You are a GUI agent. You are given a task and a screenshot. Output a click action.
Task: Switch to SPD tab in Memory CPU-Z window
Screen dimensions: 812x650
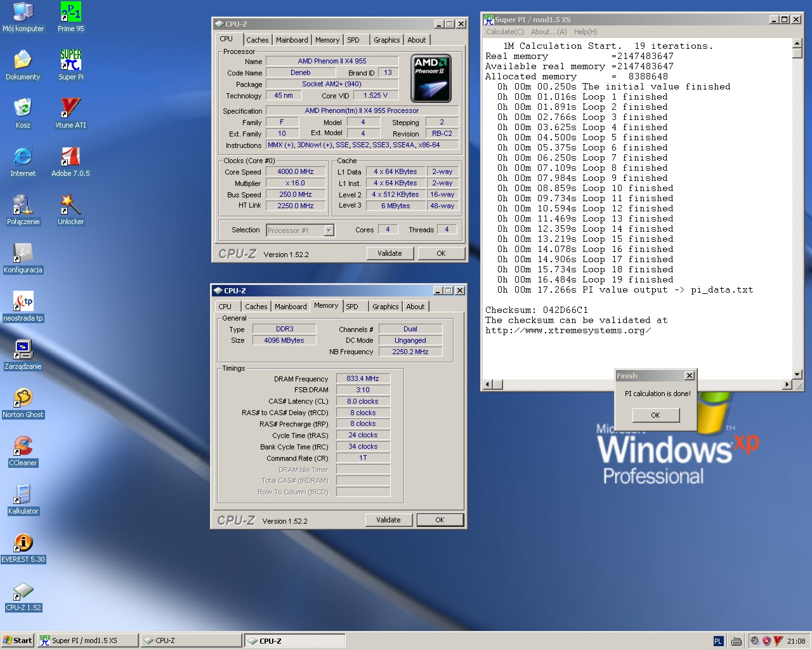tap(352, 307)
